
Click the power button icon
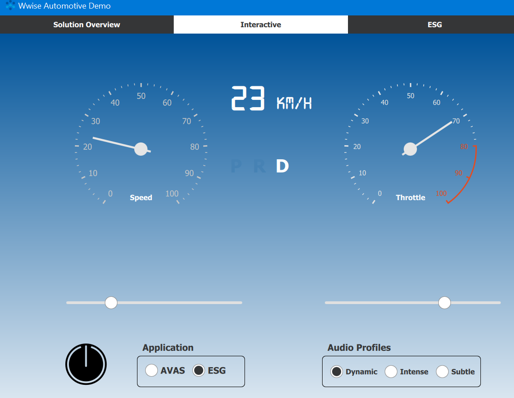click(x=86, y=364)
